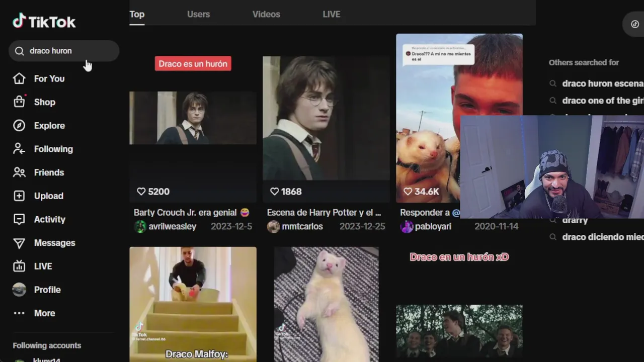Open mmtcarlos's username link

[302, 227]
